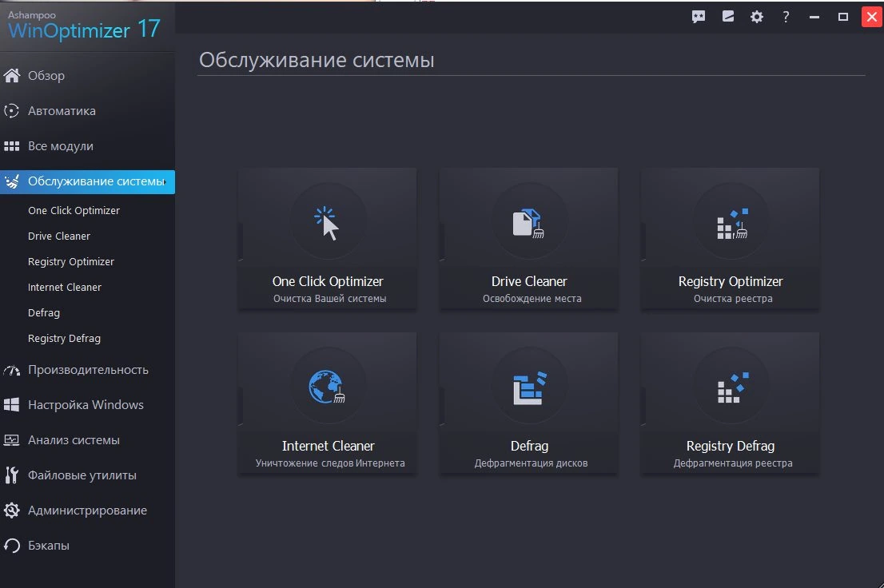Launch the One Click Optimizer tile title
The image size is (884, 588).
coord(328,281)
